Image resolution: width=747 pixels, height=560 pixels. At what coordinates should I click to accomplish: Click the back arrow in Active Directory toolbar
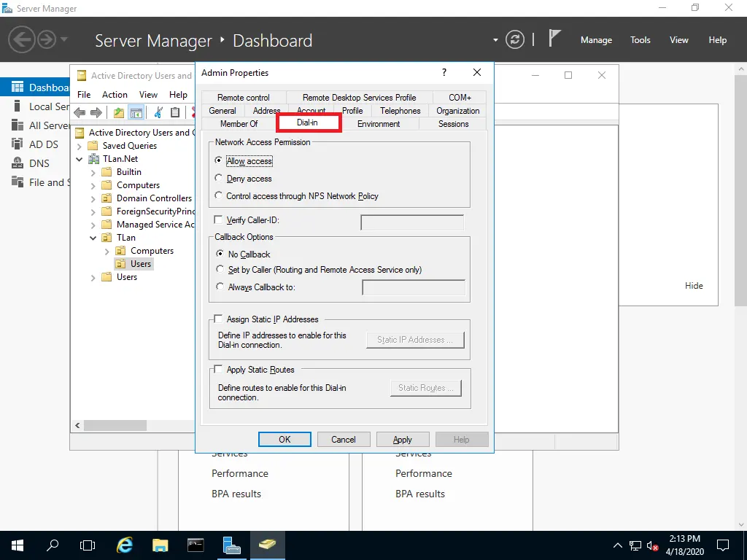(80, 112)
